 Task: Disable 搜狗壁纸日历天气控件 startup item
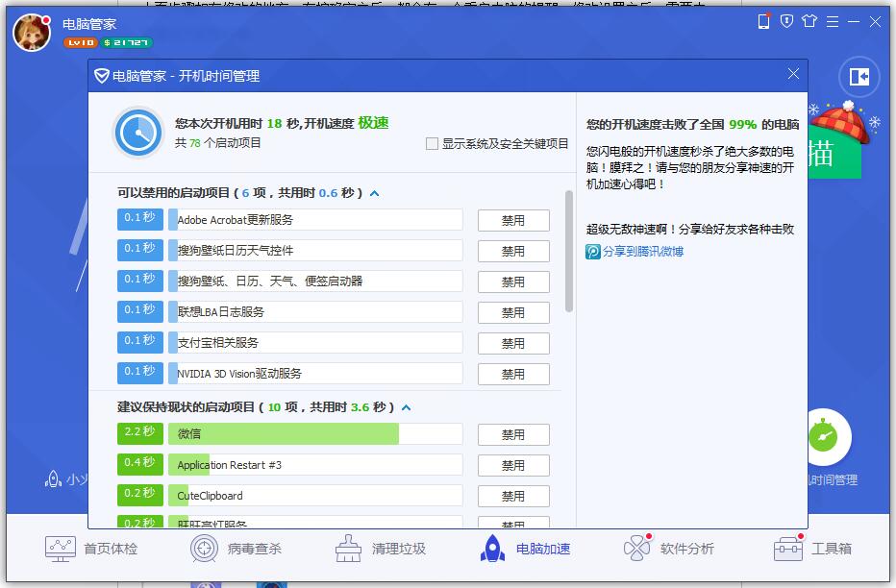513,251
